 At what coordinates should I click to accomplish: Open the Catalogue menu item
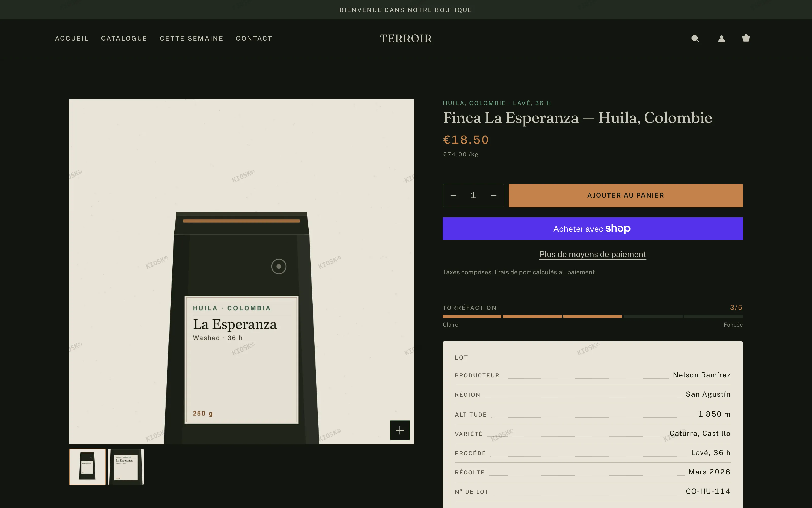pos(124,39)
